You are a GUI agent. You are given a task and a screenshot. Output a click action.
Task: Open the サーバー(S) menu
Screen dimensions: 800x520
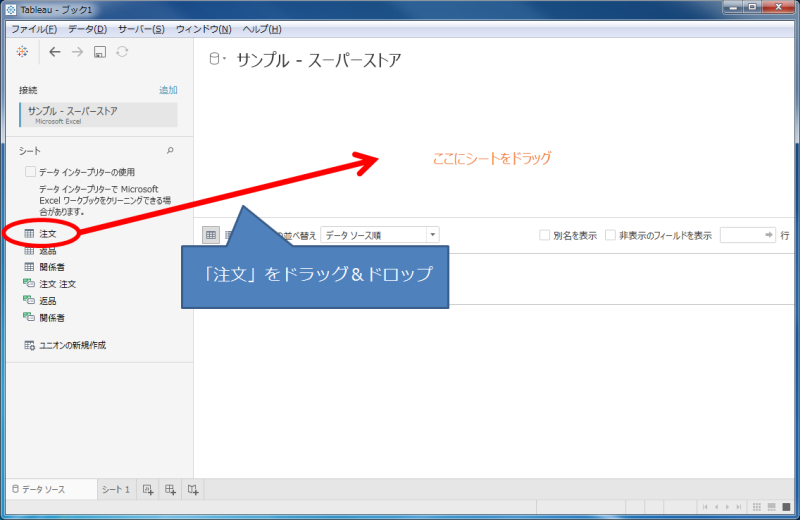pyautogui.click(x=141, y=29)
